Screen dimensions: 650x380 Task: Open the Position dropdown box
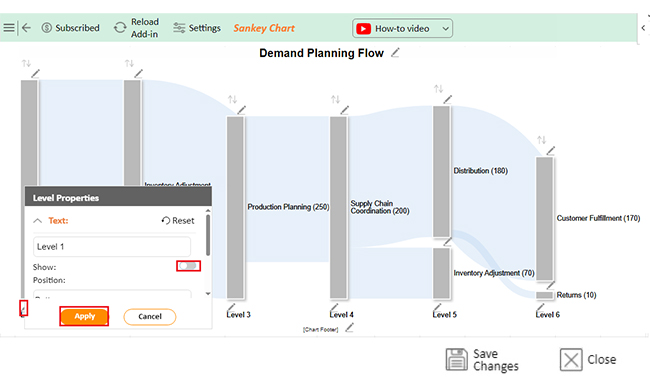coord(112,294)
